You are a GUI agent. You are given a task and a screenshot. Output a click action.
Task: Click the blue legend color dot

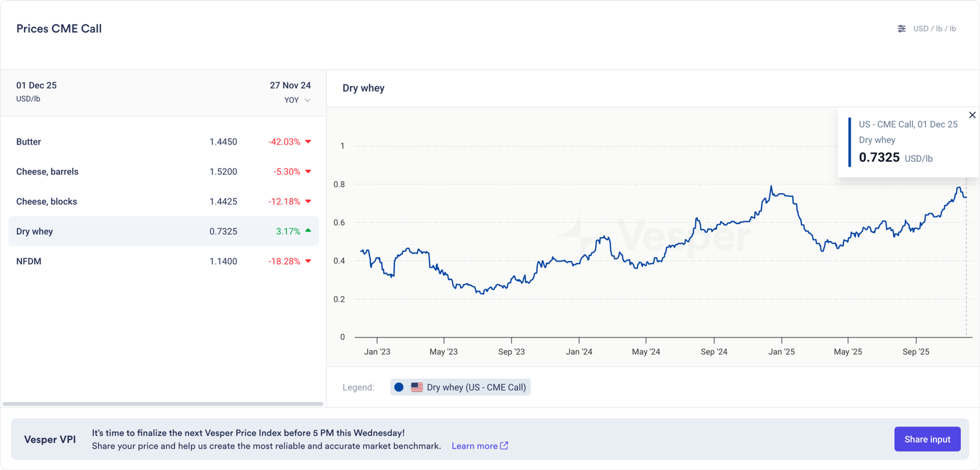(399, 387)
